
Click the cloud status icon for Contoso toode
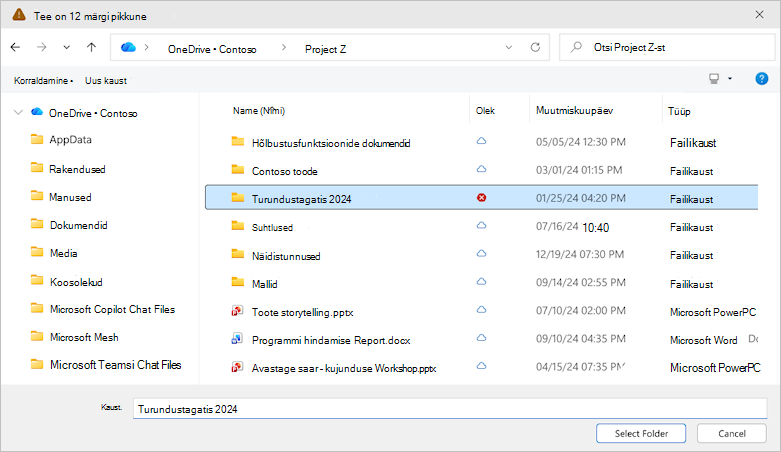481,169
